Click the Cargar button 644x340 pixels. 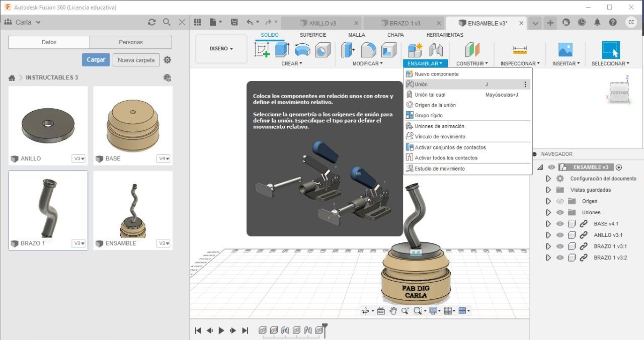pyautogui.click(x=96, y=60)
